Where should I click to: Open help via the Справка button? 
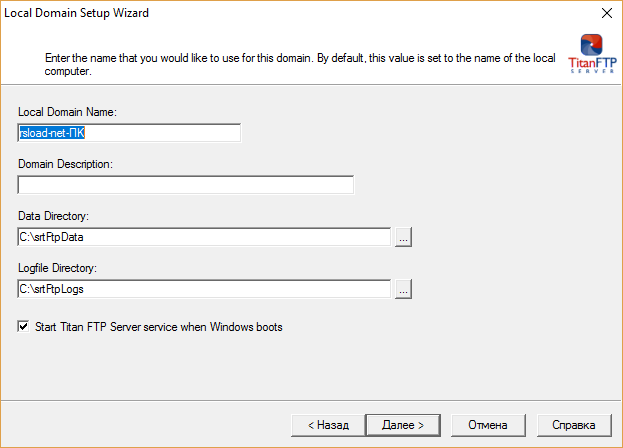[573, 425]
